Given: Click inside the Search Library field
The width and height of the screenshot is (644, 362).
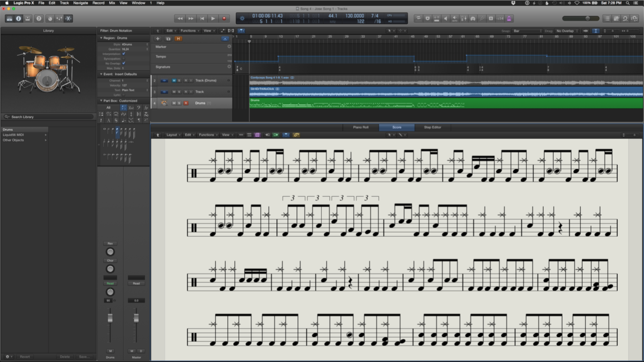Looking at the screenshot, I should tap(48, 116).
